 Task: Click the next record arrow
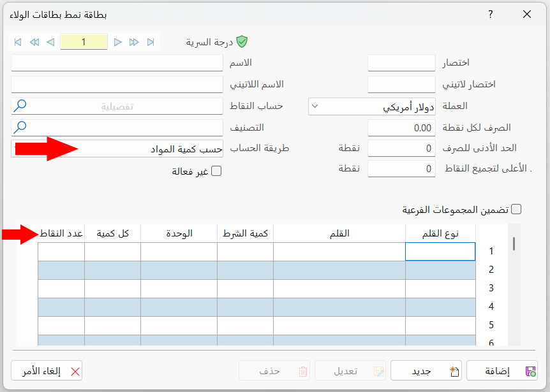118,42
